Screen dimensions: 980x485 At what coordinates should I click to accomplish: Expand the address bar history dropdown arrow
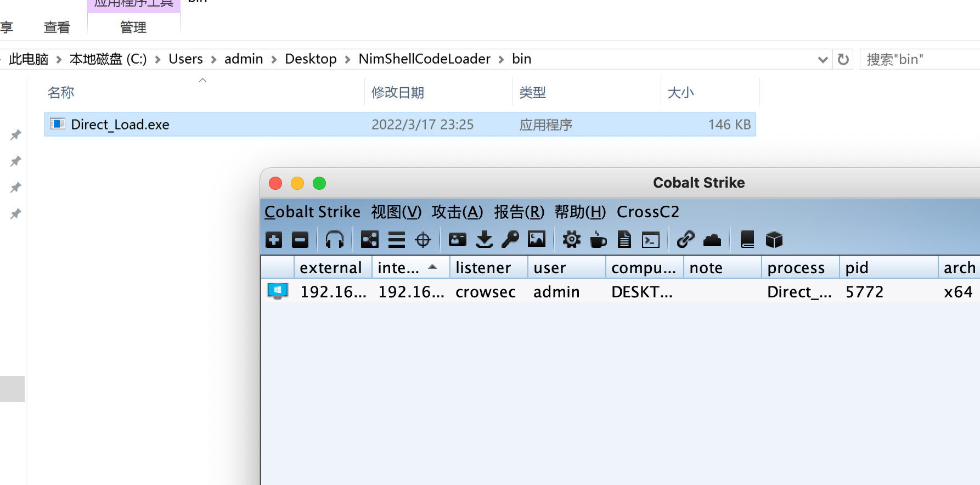[x=823, y=59]
